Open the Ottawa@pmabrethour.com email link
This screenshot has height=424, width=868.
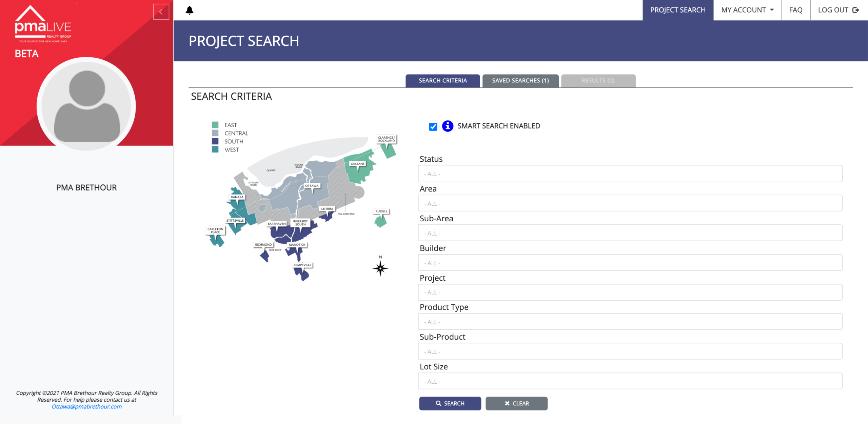coord(86,406)
